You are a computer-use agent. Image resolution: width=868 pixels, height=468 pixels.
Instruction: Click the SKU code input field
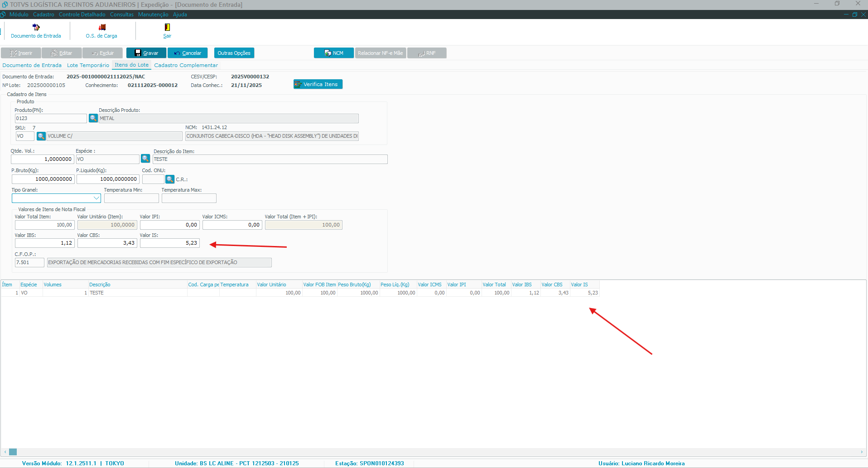coord(25,136)
